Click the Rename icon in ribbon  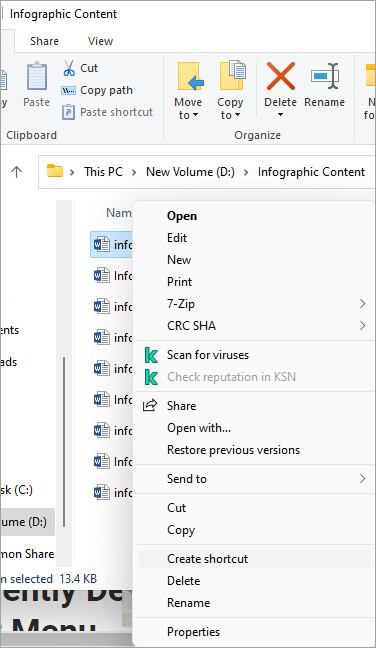tap(325, 76)
